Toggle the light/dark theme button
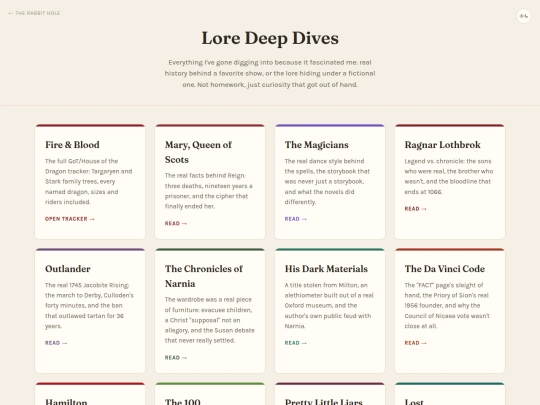The height and width of the screenshot is (405, 540). pyautogui.click(x=524, y=16)
